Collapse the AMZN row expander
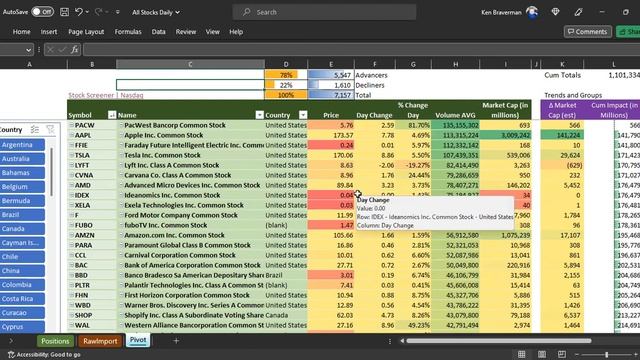640x360 pixels. pyautogui.click(x=71, y=235)
